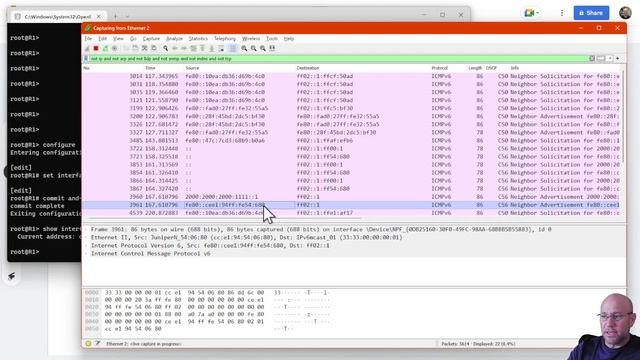Image resolution: width=640 pixels, height=360 pixels.
Task: Find a packet with the magnifier toolbar icon
Action: coord(165,48)
